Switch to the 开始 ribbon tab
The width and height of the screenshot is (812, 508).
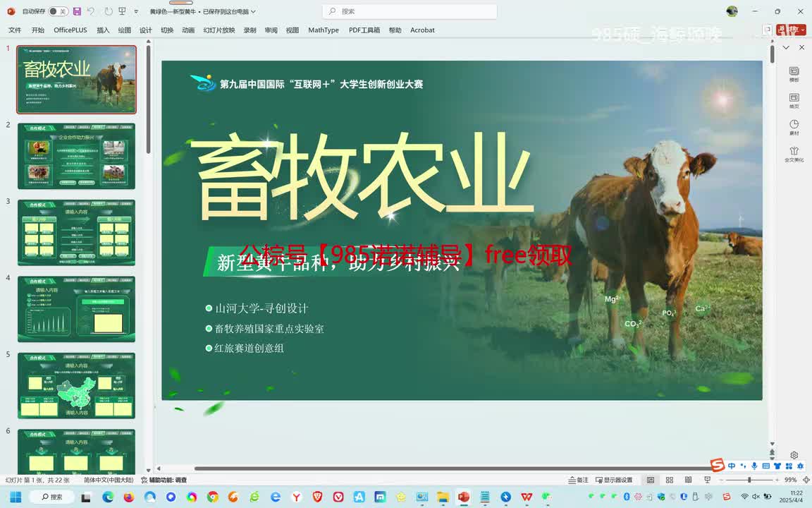pos(38,30)
